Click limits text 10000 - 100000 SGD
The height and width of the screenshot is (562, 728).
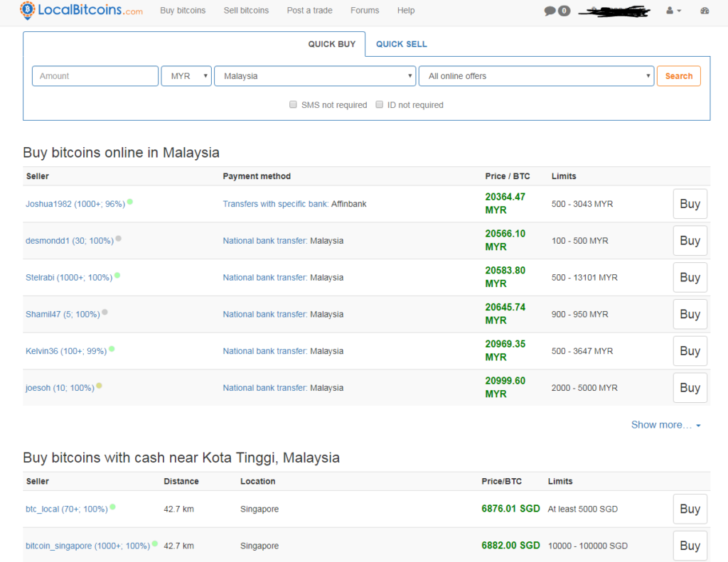pyautogui.click(x=588, y=546)
